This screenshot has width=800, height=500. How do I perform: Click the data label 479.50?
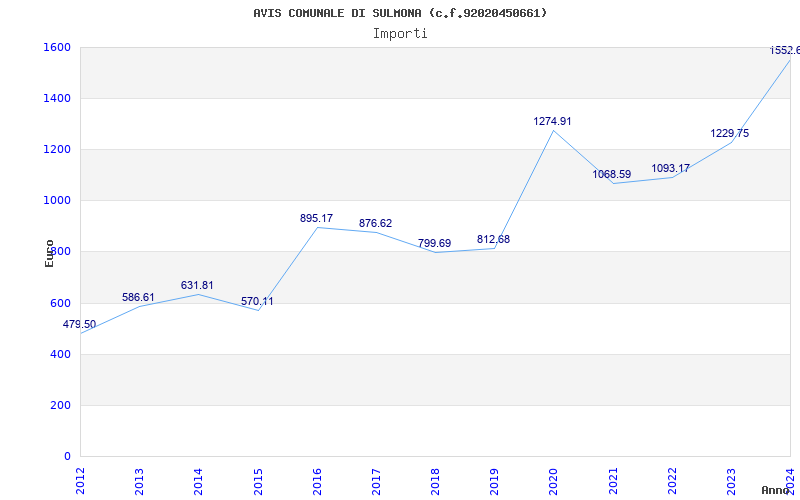79,324
